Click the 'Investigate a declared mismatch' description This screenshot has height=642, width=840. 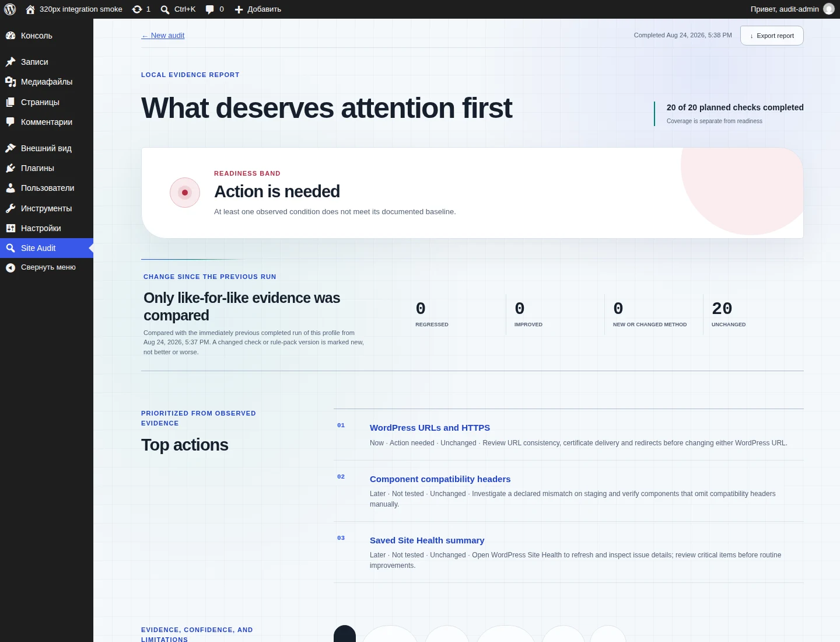(x=573, y=499)
